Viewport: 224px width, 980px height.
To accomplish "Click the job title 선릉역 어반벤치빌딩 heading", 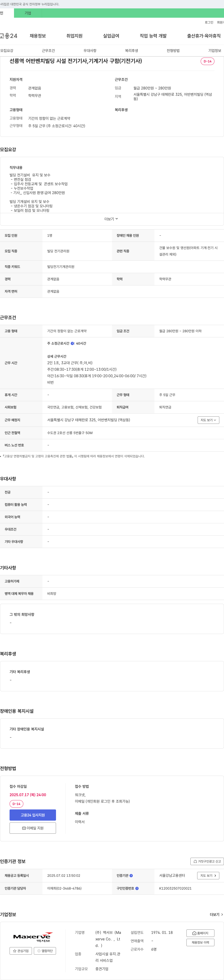I will coord(75,61).
